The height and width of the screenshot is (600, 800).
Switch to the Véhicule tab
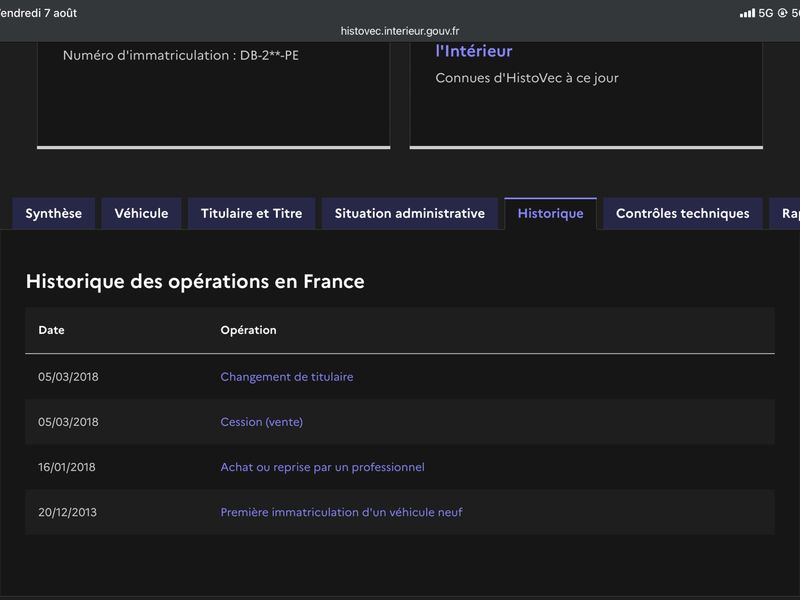141,213
